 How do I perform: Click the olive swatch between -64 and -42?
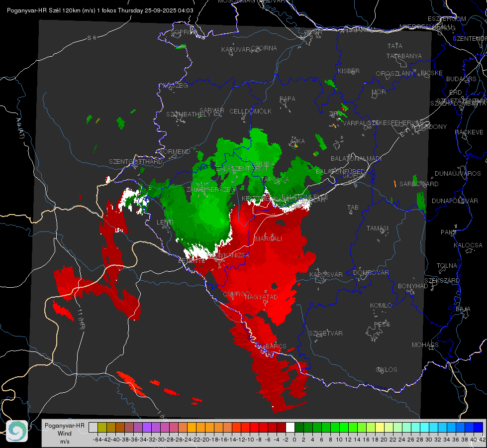[x=102, y=427]
